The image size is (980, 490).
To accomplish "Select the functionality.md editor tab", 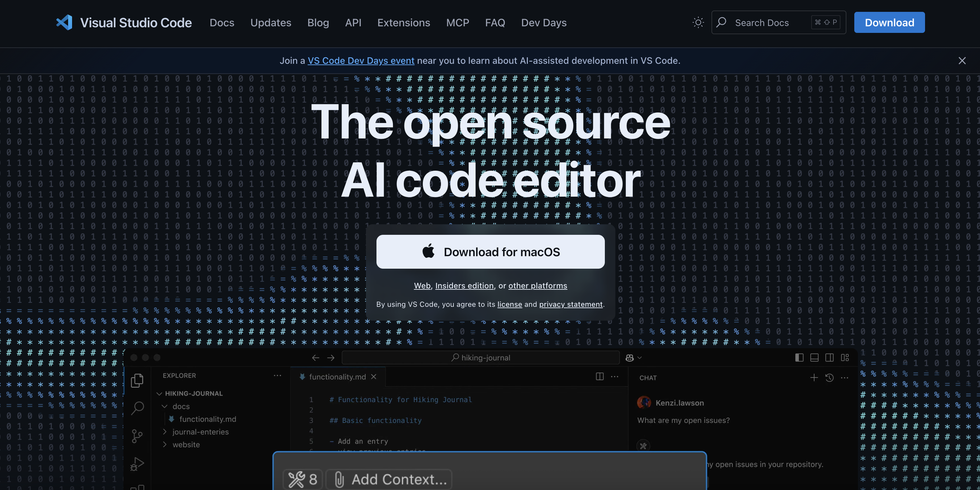I will (x=336, y=376).
